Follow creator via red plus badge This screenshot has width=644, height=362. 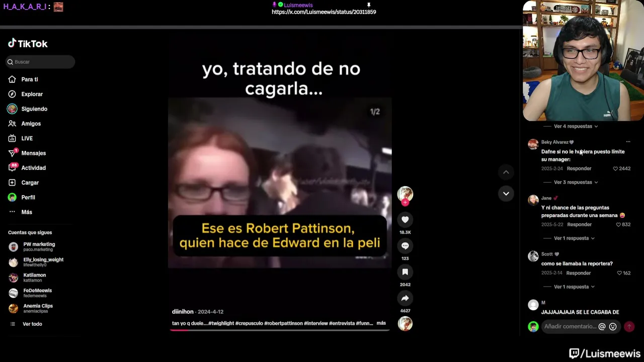[x=405, y=203]
